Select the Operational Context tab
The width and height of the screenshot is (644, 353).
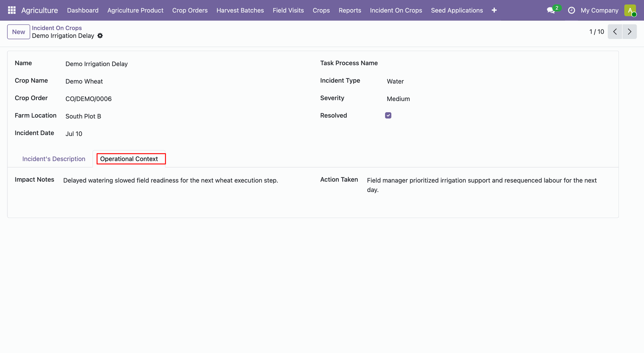129,159
